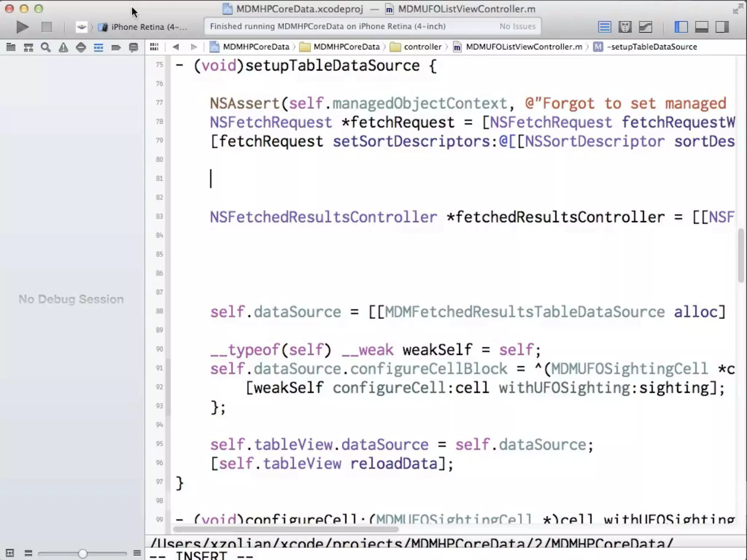
Task: Toggle the left navigator pane
Action: click(681, 27)
